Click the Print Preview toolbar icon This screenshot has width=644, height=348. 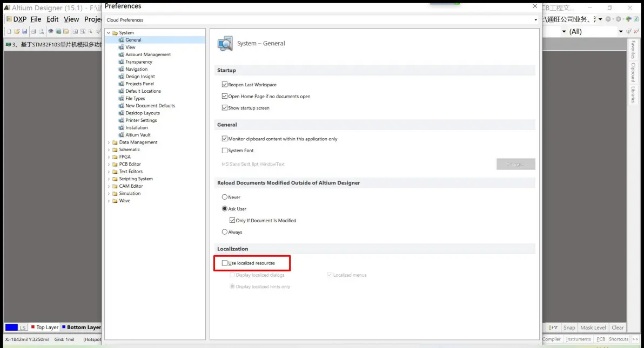(x=42, y=31)
